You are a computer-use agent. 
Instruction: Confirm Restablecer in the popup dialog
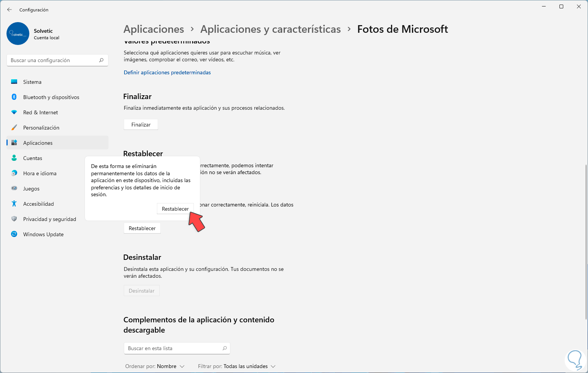tap(175, 209)
